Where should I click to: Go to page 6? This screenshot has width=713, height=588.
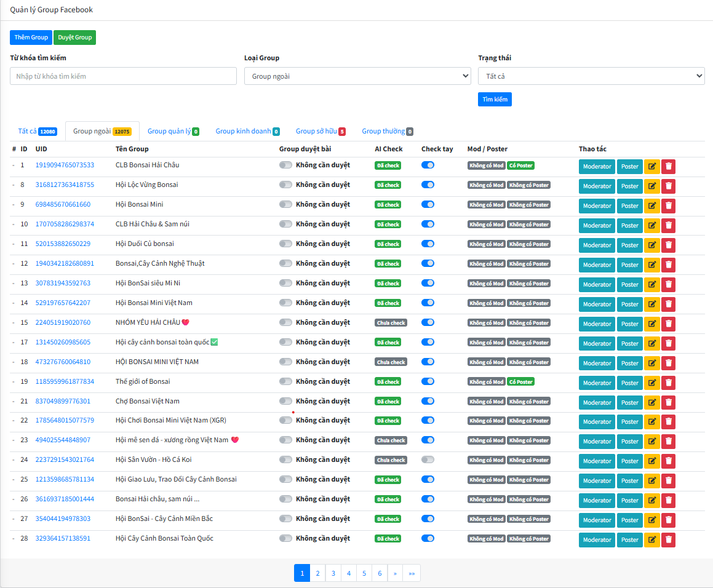click(380, 573)
